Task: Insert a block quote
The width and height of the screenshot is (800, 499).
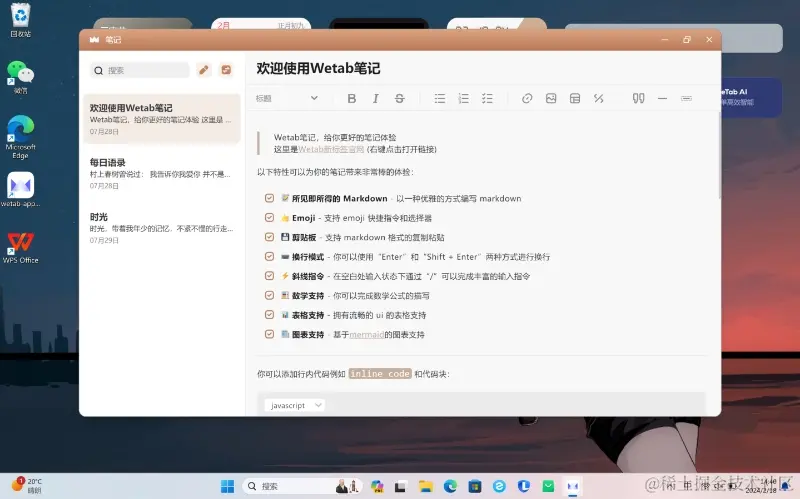Action: tap(638, 98)
